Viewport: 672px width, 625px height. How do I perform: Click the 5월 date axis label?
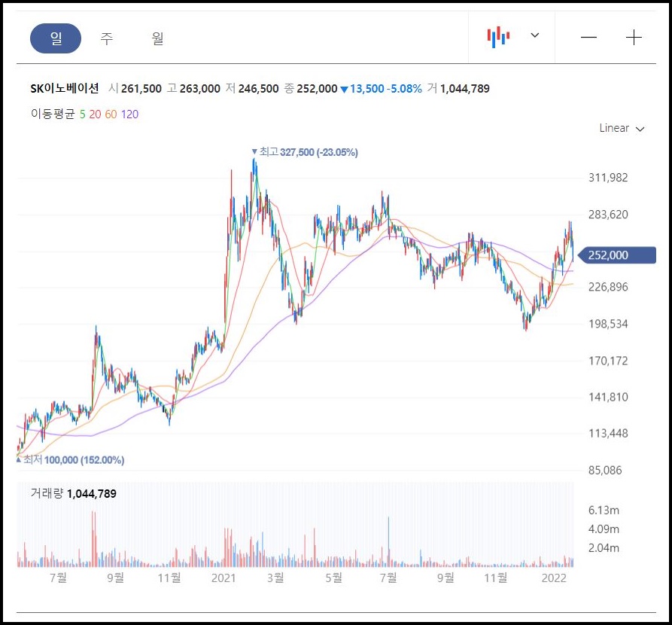[x=334, y=578]
